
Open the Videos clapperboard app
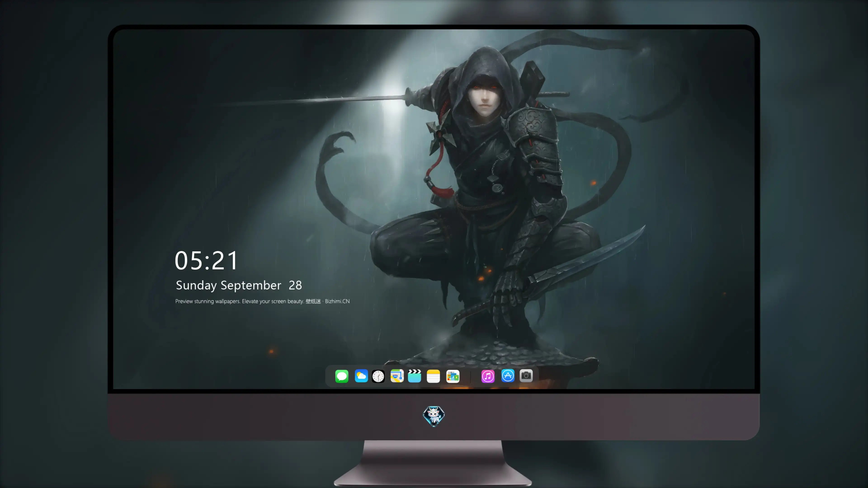(x=415, y=376)
